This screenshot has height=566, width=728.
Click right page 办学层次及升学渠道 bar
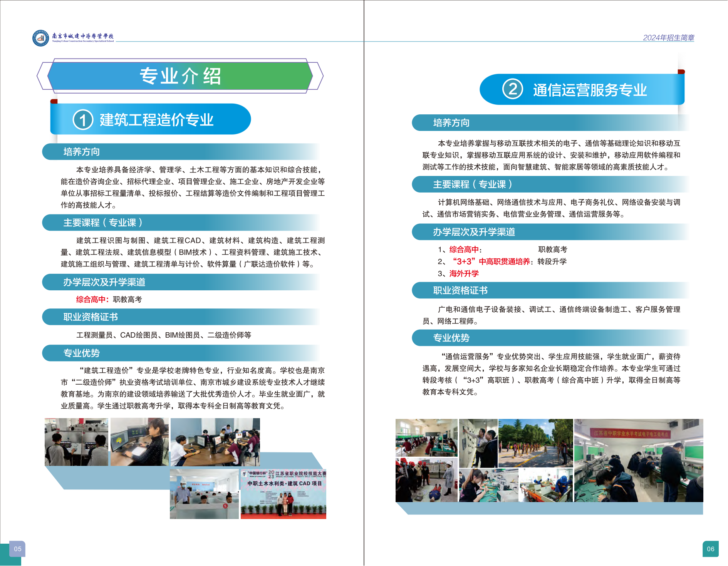point(551,232)
